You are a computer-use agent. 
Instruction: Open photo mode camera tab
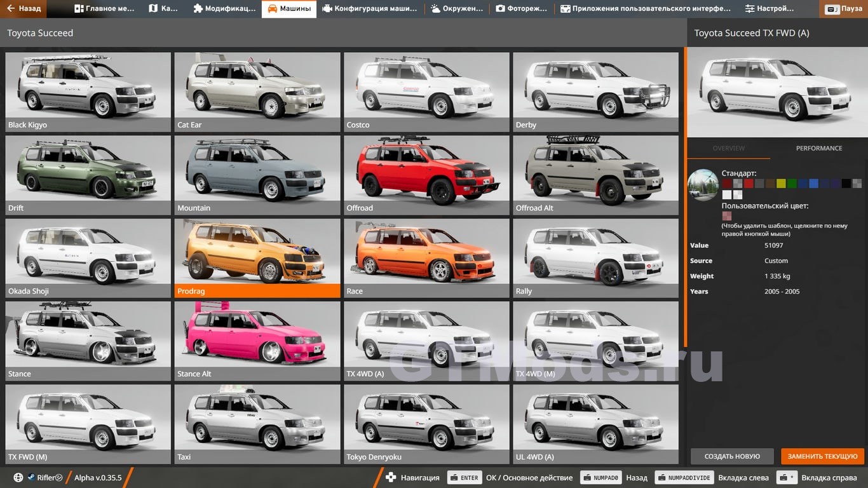pos(500,9)
